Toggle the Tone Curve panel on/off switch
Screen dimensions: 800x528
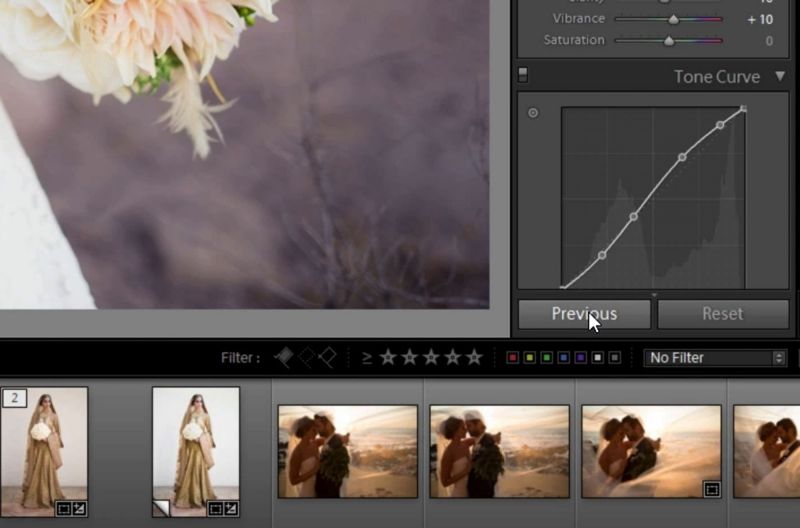tap(523, 75)
